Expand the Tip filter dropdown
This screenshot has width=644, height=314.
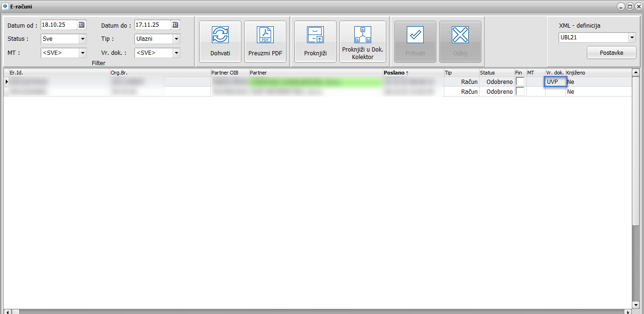[x=176, y=39]
